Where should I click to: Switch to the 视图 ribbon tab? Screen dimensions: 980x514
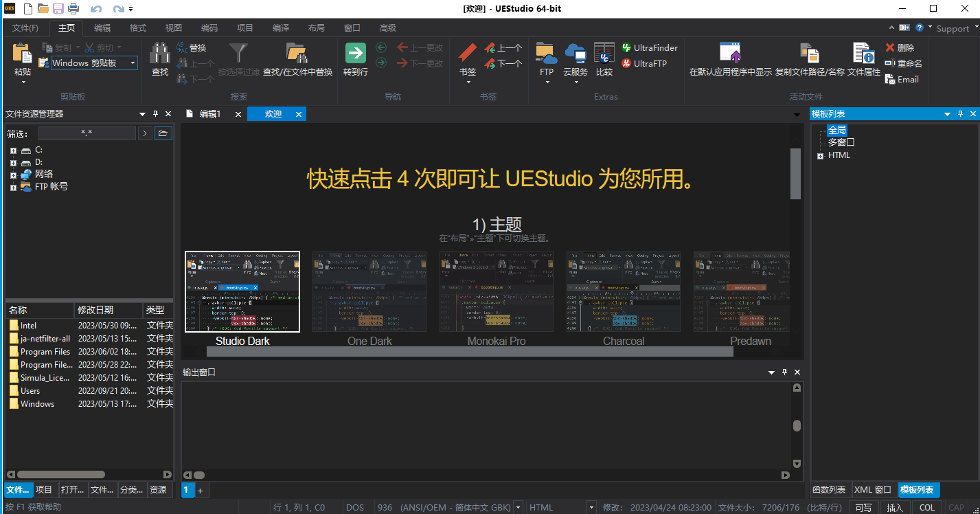(174, 28)
